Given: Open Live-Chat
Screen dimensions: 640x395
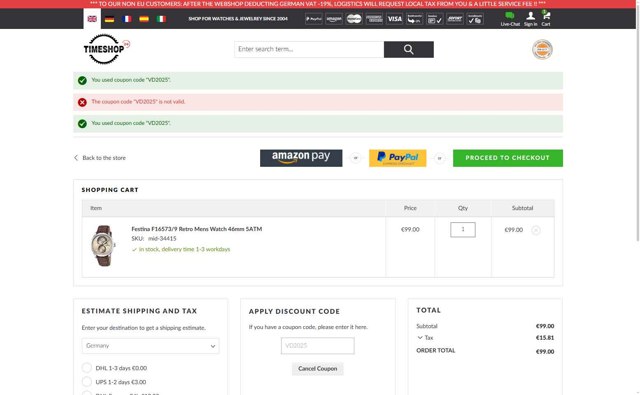Looking at the screenshot, I should pos(510,19).
